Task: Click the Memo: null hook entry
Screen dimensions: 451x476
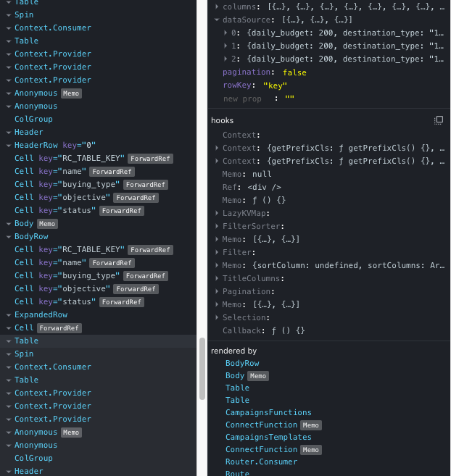Action: (x=247, y=174)
